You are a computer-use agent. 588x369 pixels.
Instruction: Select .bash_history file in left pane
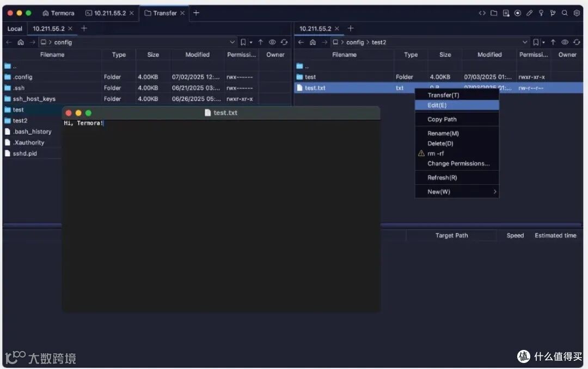32,132
